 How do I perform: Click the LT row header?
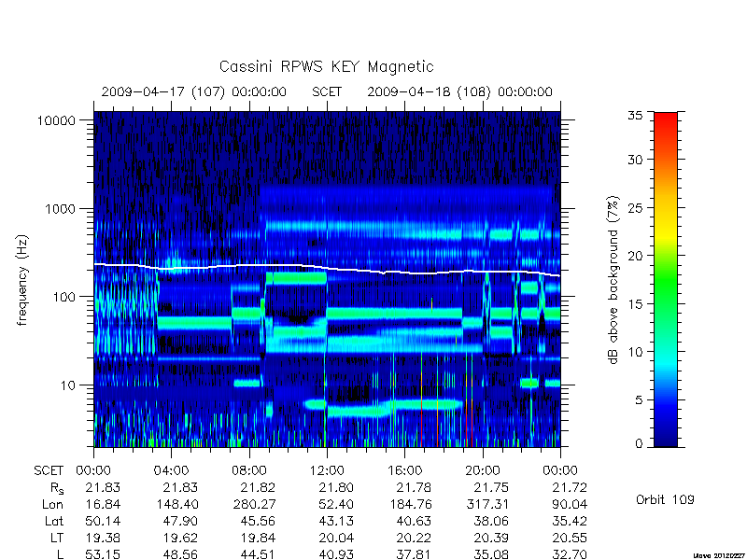pos(57,539)
